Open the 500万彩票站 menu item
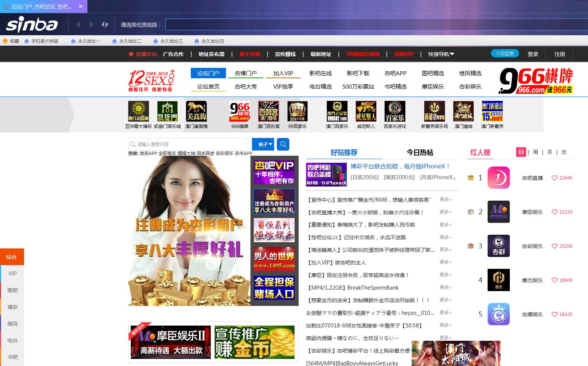Screen dimensions: 588x366 point(358,86)
